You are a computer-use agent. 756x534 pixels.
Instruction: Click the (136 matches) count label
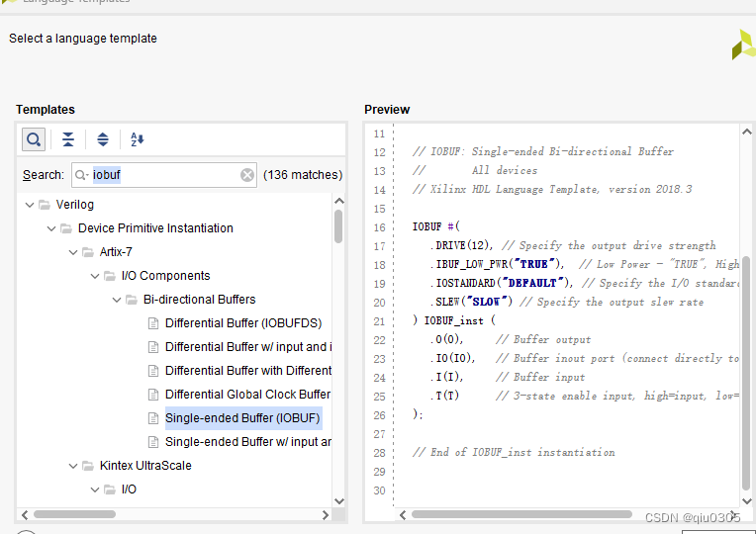tap(303, 175)
